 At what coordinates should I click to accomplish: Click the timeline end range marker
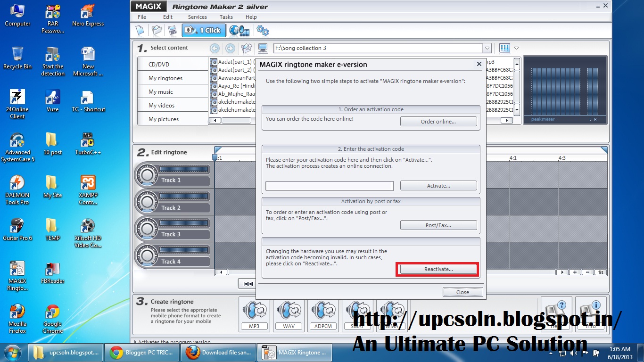[604, 150]
